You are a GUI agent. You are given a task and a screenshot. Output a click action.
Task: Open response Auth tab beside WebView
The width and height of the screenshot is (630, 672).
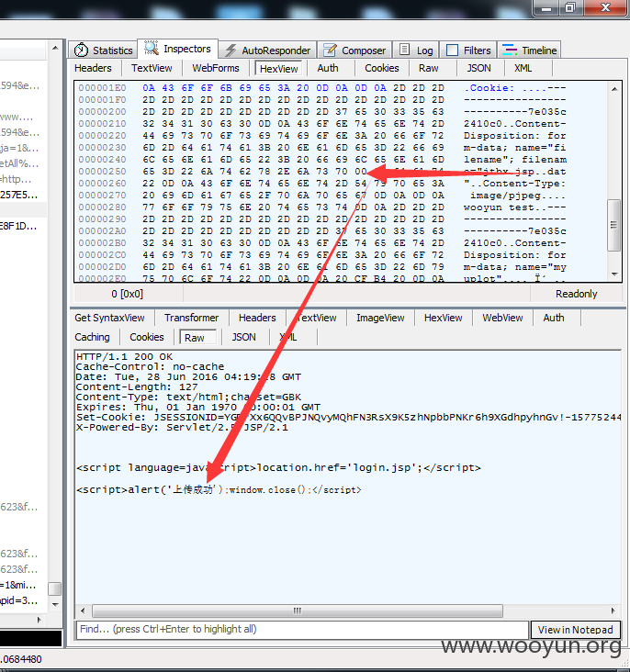pos(554,318)
